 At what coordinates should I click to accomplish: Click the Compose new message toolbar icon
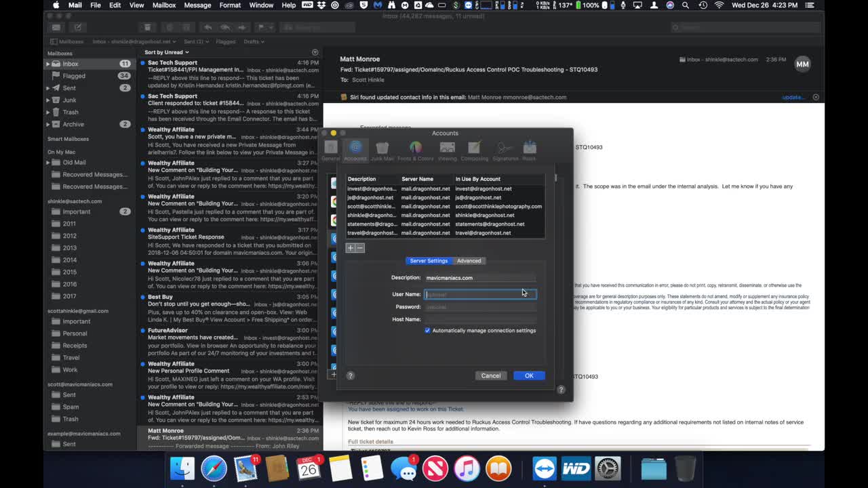[78, 27]
